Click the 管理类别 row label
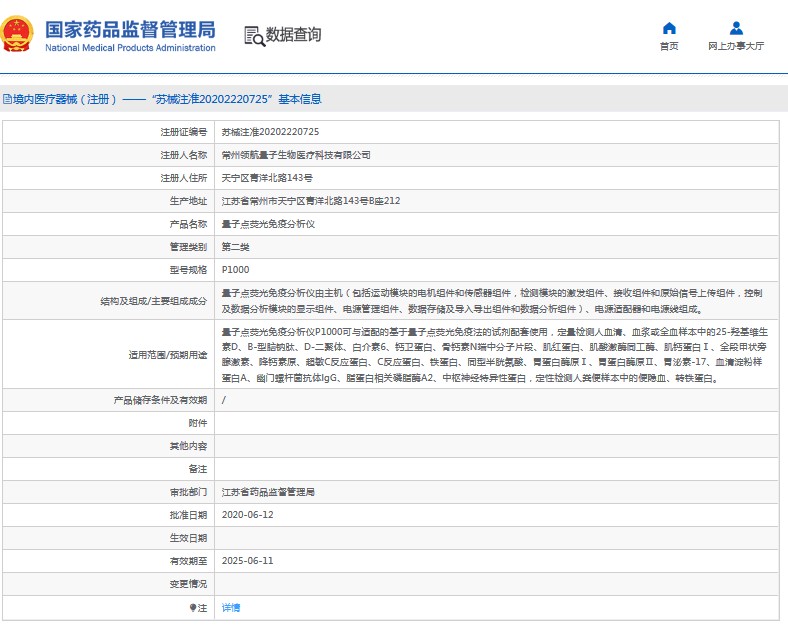Viewport: 788px width, 625px height. point(188,247)
